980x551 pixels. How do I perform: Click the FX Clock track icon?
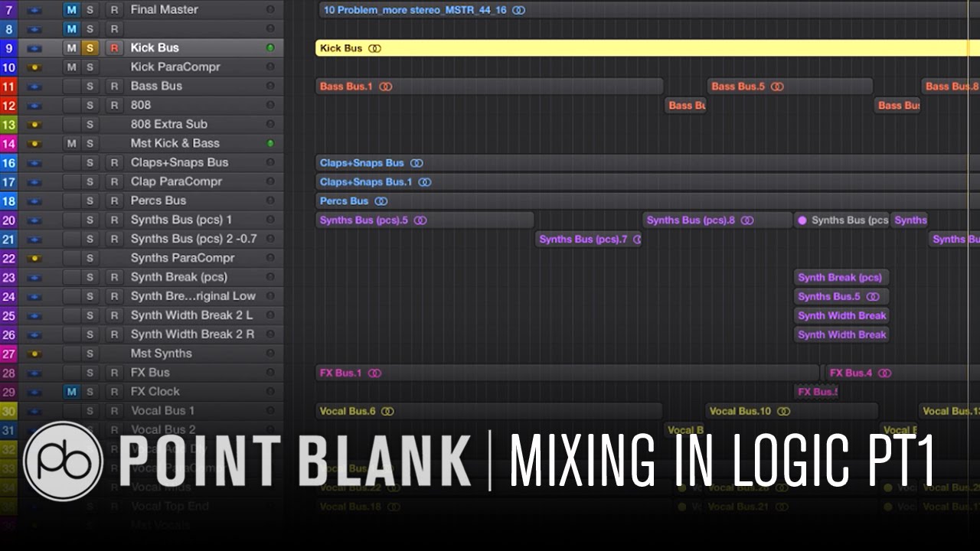coord(34,393)
